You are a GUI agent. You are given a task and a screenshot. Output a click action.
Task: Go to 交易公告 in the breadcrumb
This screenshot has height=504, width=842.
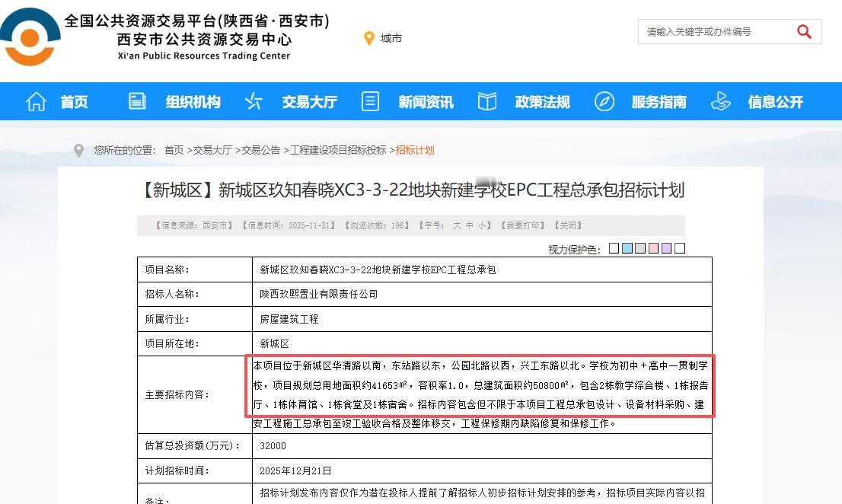pyautogui.click(x=260, y=150)
